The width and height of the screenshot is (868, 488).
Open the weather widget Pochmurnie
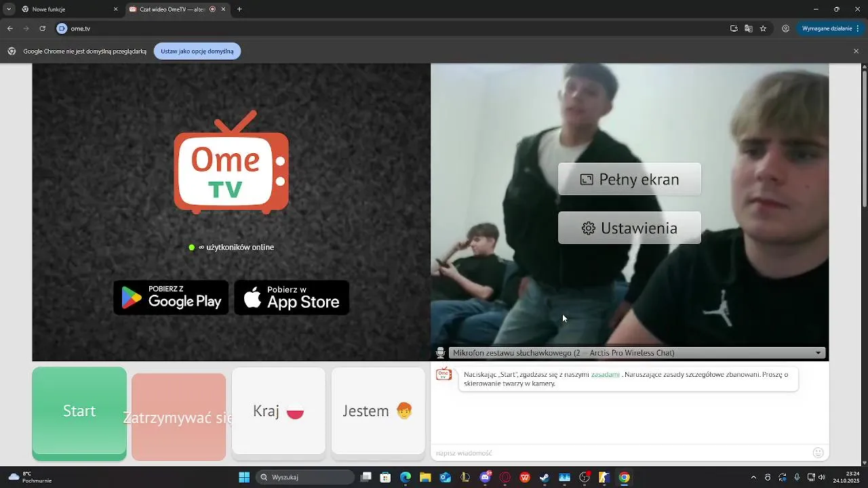click(x=30, y=477)
